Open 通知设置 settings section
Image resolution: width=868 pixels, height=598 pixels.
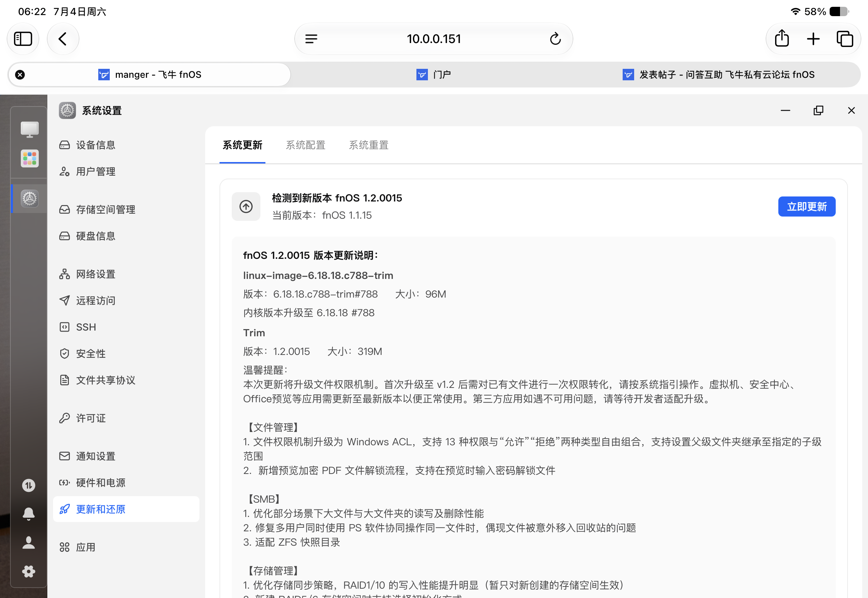pos(126,456)
